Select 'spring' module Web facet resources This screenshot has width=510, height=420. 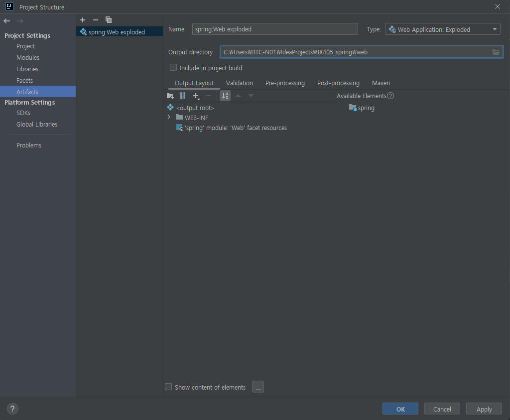pos(236,128)
